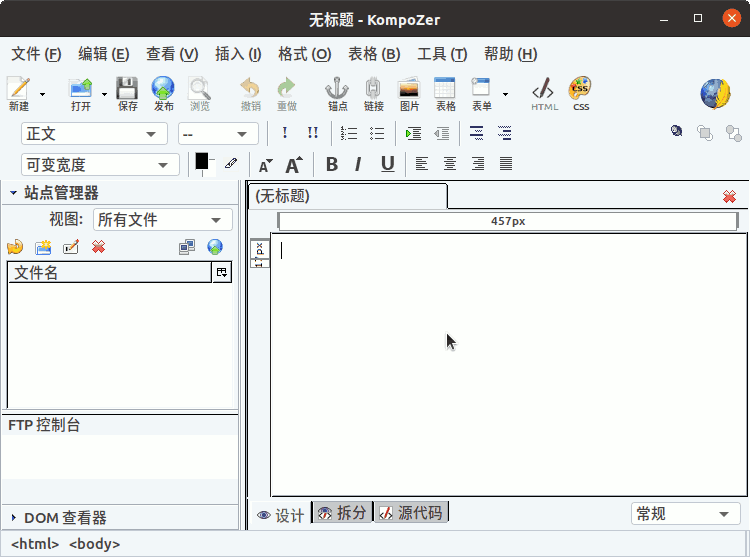Open the 所有文件 view dropdown
This screenshot has width=750, height=557.
click(x=163, y=220)
